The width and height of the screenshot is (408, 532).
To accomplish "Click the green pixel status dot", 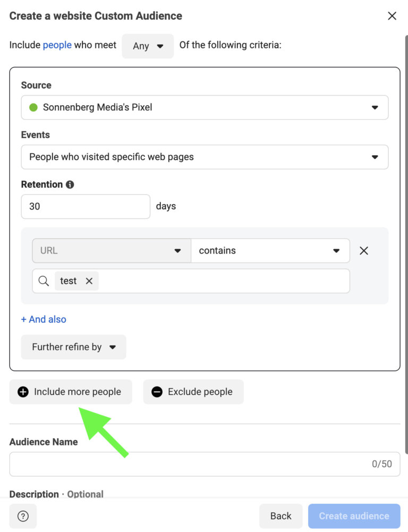I will 33,107.
